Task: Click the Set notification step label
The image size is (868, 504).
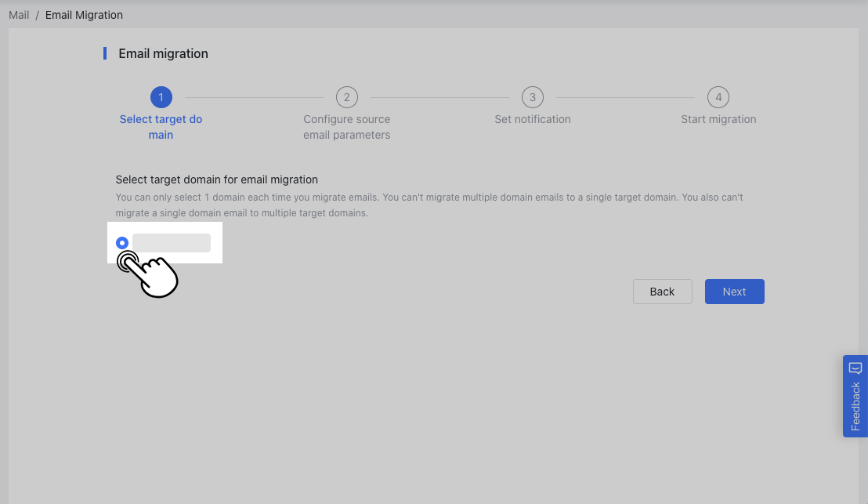Action: (x=532, y=118)
